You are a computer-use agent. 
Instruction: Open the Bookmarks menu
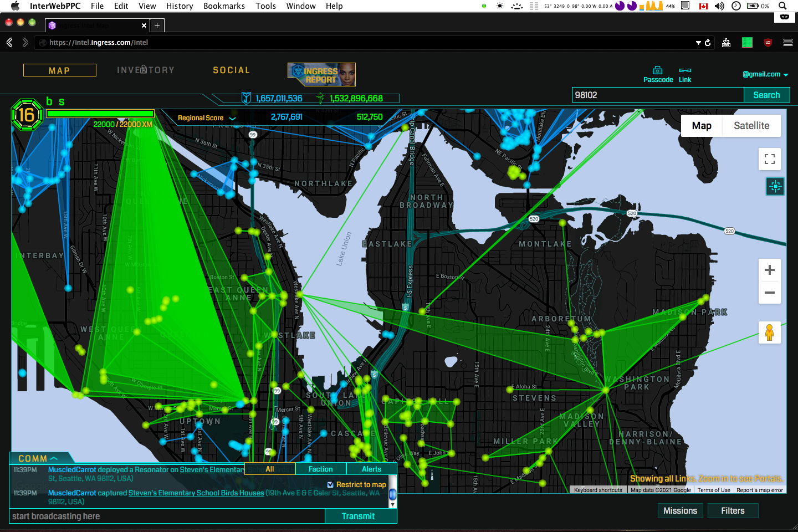[x=224, y=6]
